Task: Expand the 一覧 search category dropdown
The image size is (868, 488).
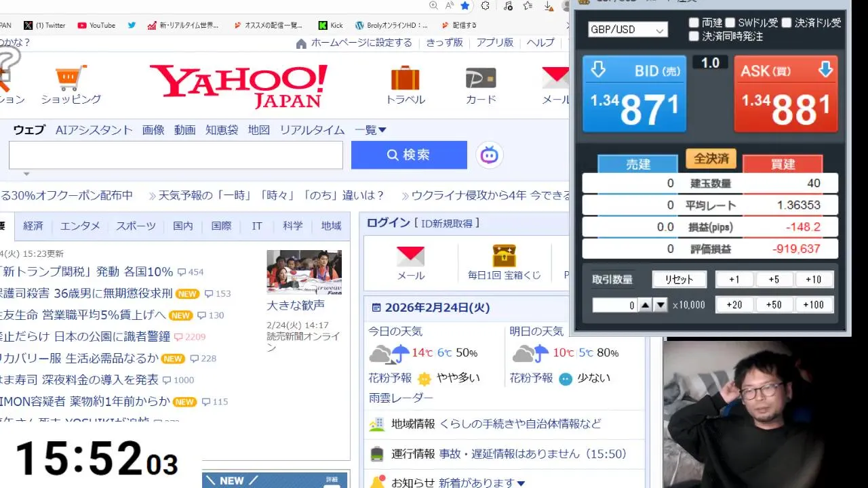Action: [x=370, y=130]
